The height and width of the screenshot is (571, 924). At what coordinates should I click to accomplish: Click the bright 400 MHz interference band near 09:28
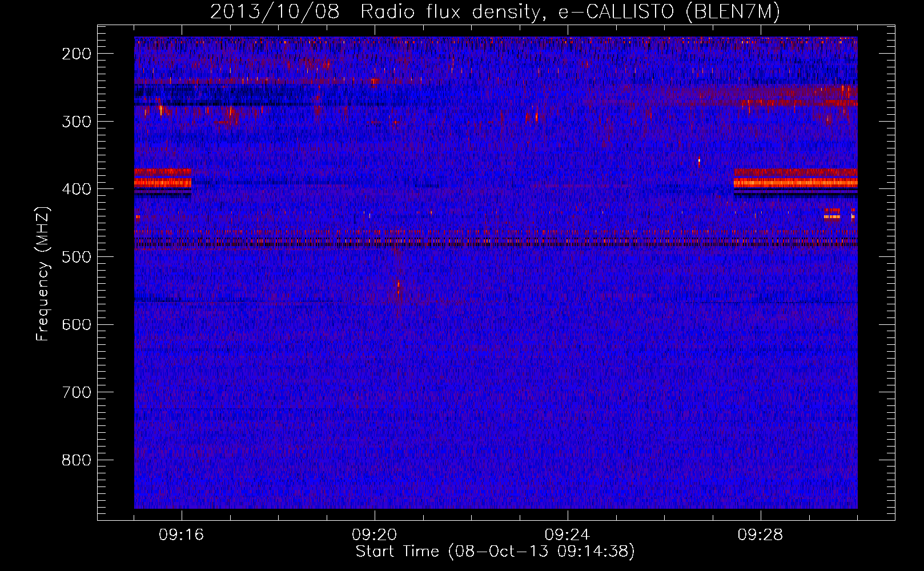click(796, 182)
